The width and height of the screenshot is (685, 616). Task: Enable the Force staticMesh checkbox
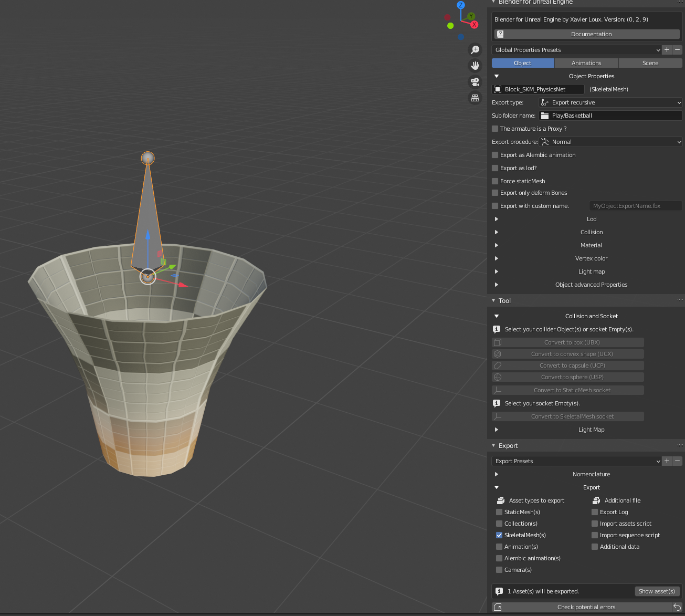click(495, 181)
